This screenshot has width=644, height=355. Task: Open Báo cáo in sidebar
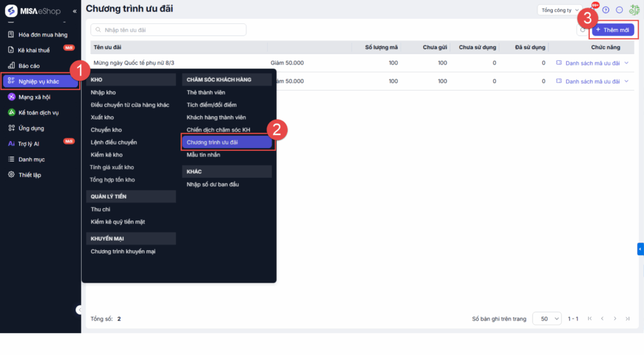click(29, 66)
